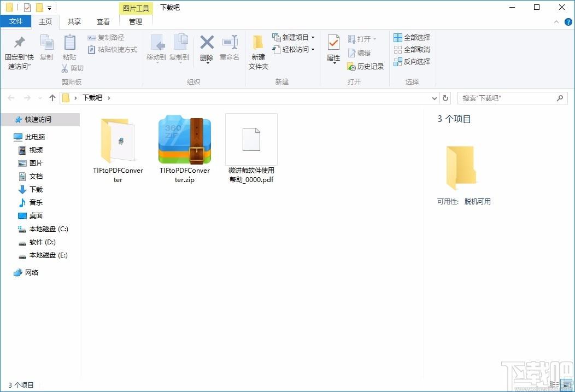The height and width of the screenshot is (392, 575).
Task: Select TIFtoPDFConverter.zip archive file
Action: coord(185,149)
